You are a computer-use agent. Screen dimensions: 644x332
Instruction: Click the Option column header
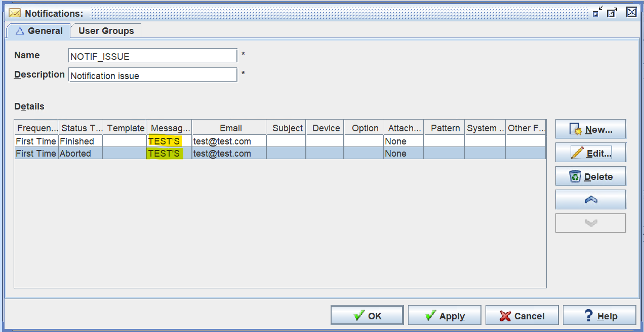[x=364, y=128]
